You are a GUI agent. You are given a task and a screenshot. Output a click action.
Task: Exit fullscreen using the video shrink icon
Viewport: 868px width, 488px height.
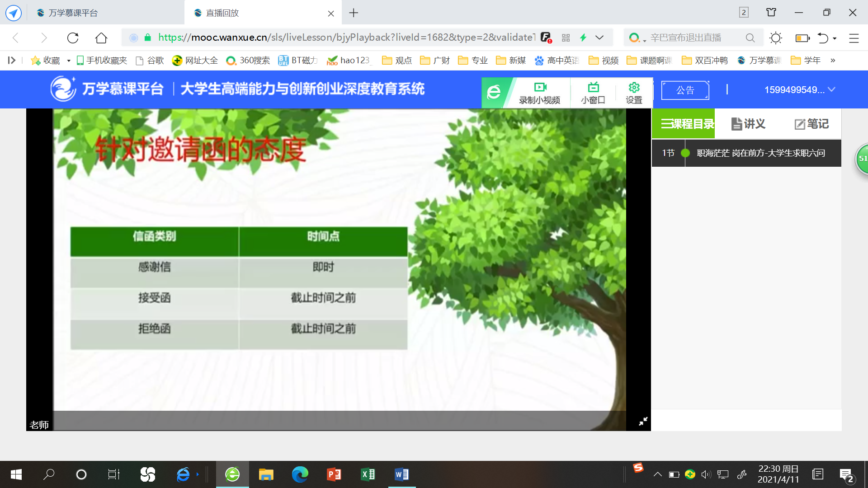pos(643,421)
